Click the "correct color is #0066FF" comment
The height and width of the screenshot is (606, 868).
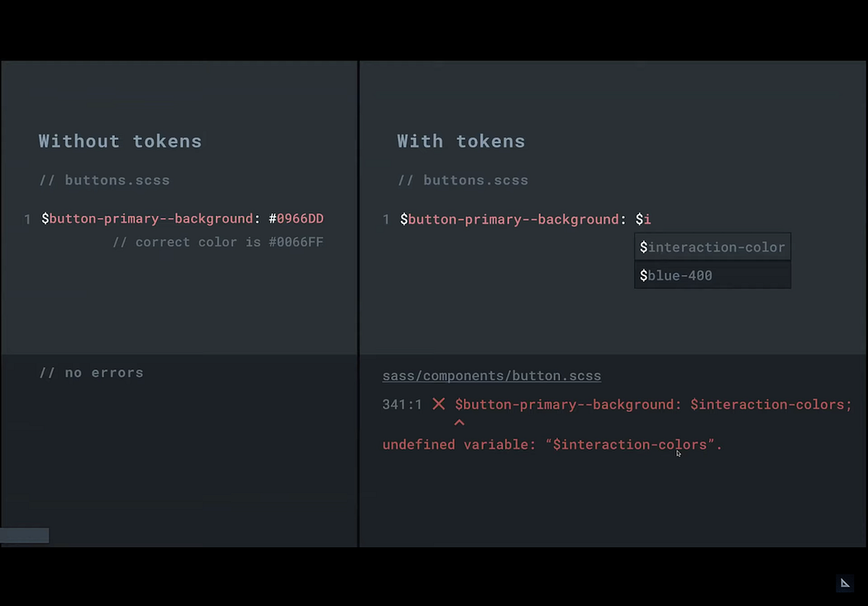[218, 242]
